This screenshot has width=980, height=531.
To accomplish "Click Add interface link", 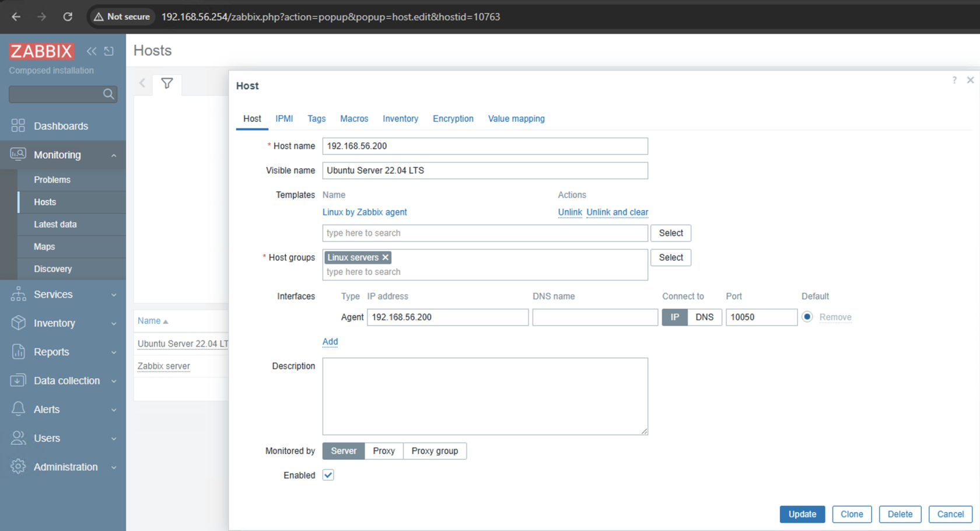I will pyautogui.click(x=330, y=341).
